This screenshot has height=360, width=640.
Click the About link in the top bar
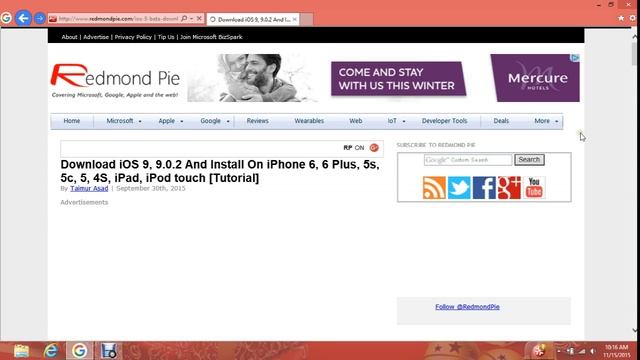point(69,37)
